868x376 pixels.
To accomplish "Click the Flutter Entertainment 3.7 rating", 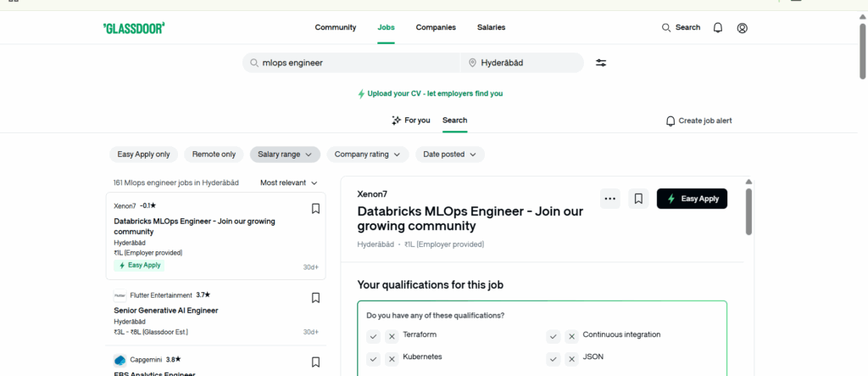I will point(203,295).
